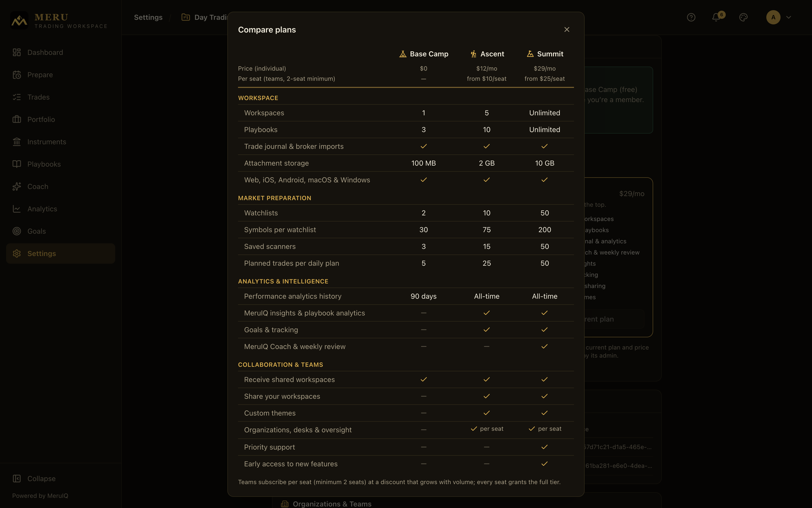Open the Prepare section

[60, 75]
